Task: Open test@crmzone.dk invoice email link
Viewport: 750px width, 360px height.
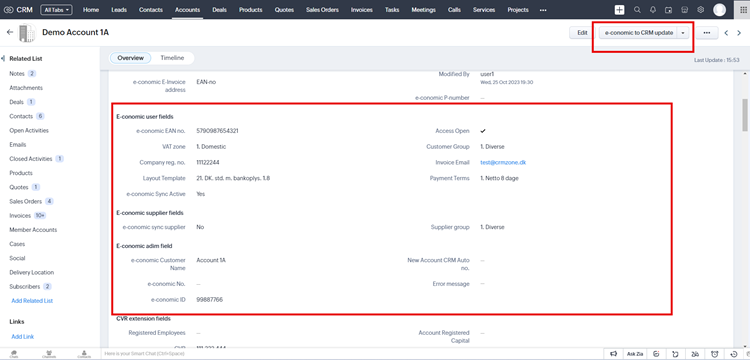Action: pos(503,163)
